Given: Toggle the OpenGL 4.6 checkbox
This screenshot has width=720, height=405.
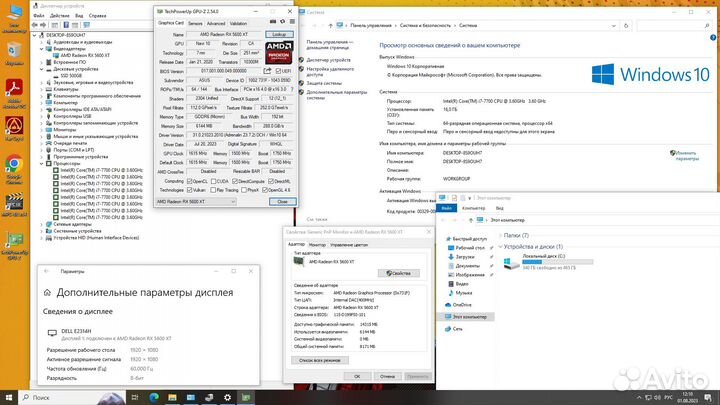Looking at the screenshot, I should [x=265, y=190].
